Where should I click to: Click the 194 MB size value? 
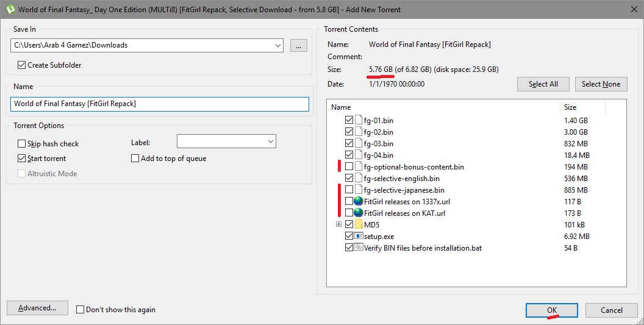click(576, 167)
